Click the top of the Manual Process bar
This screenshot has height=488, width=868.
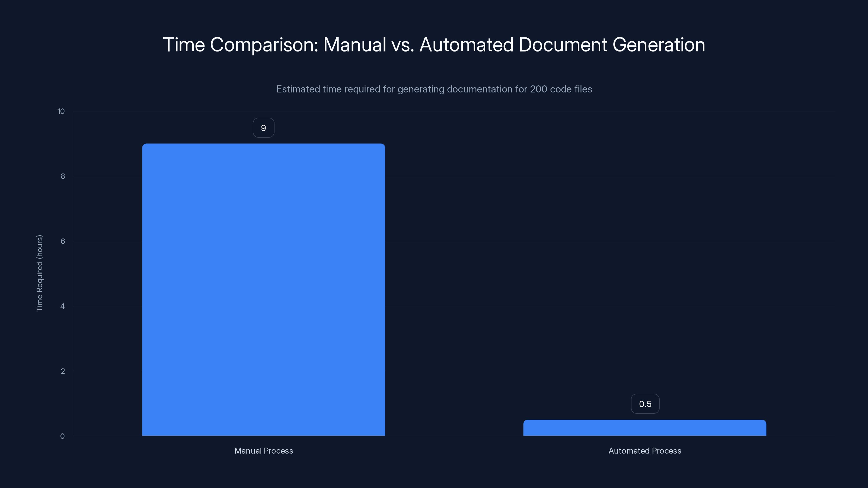[264, 145]
